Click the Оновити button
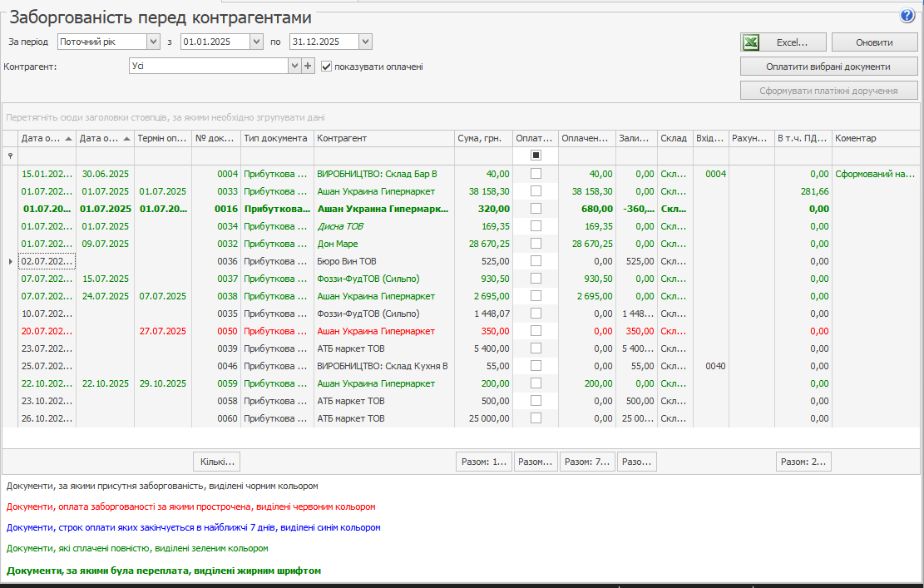 [x=875, y=42]
